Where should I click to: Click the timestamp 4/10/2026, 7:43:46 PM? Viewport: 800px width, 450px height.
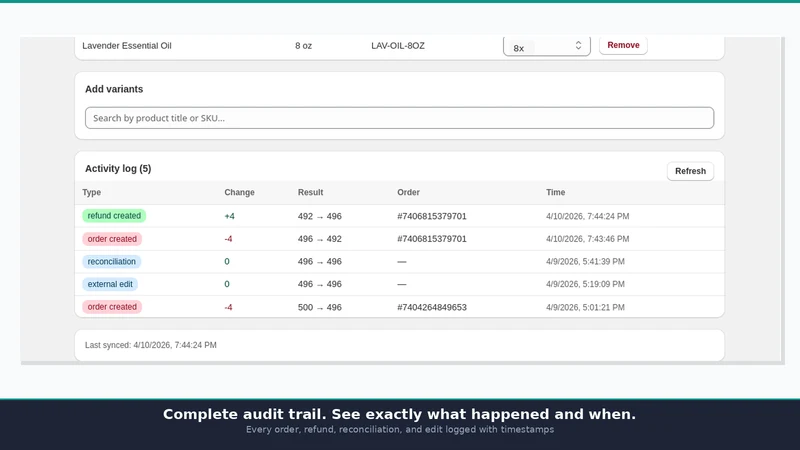(588, 239)
